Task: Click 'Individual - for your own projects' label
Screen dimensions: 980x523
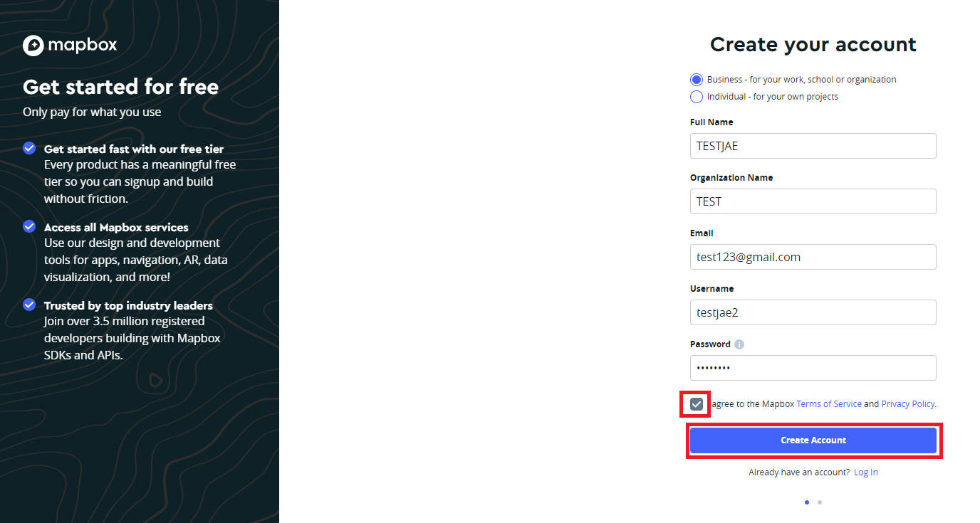Action: point(773,97)
